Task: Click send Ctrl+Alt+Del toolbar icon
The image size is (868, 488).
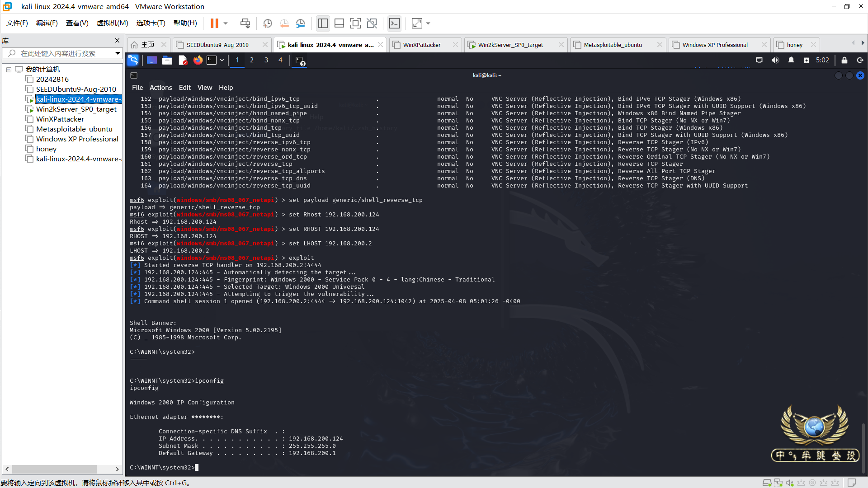Action: pyautogui.click(x=245, y=23)
